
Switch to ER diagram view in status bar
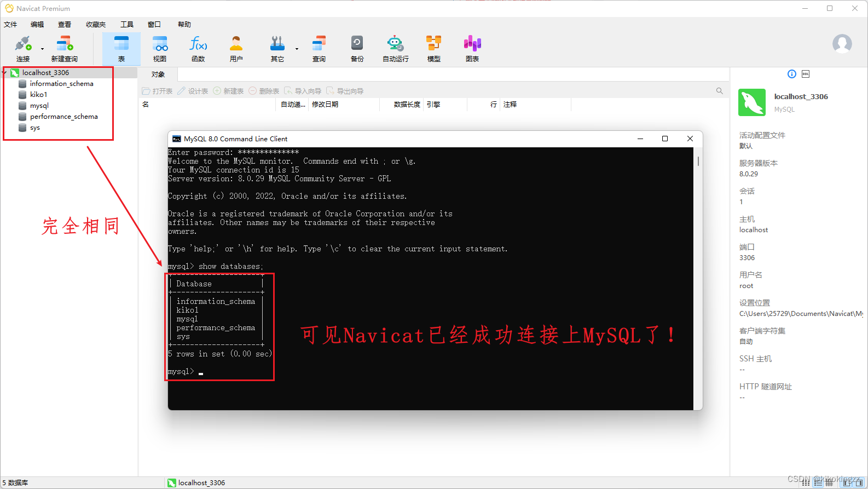tap(830, 483)
